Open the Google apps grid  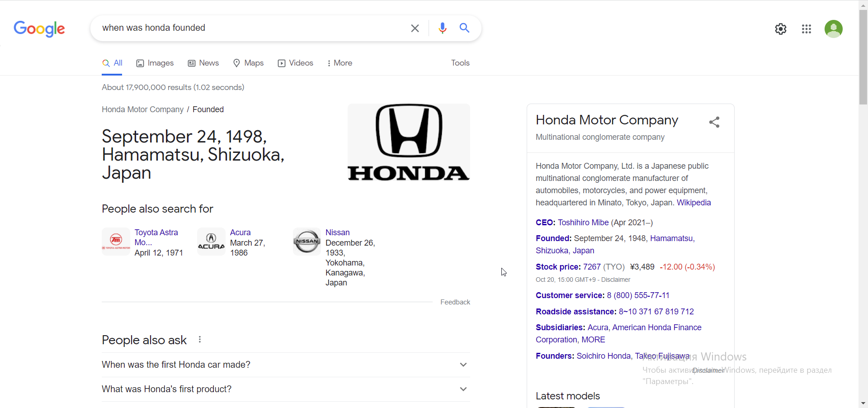click(x=807, y=29)
